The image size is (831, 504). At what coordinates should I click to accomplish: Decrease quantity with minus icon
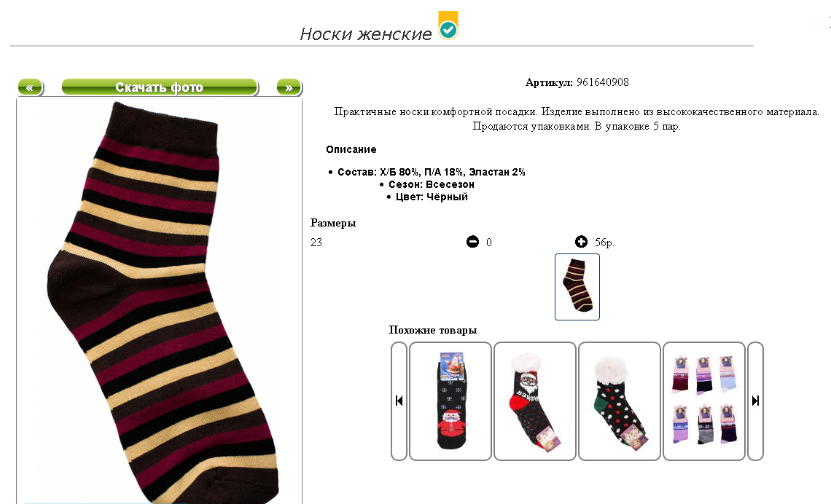click(x=472, y=242)
